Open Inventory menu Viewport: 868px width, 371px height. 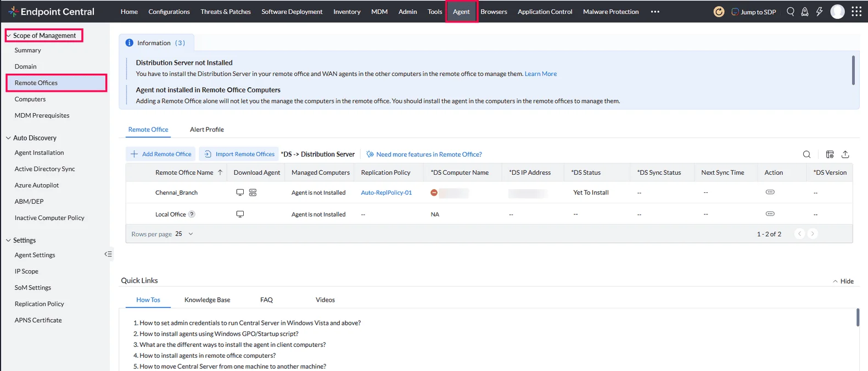347,12
